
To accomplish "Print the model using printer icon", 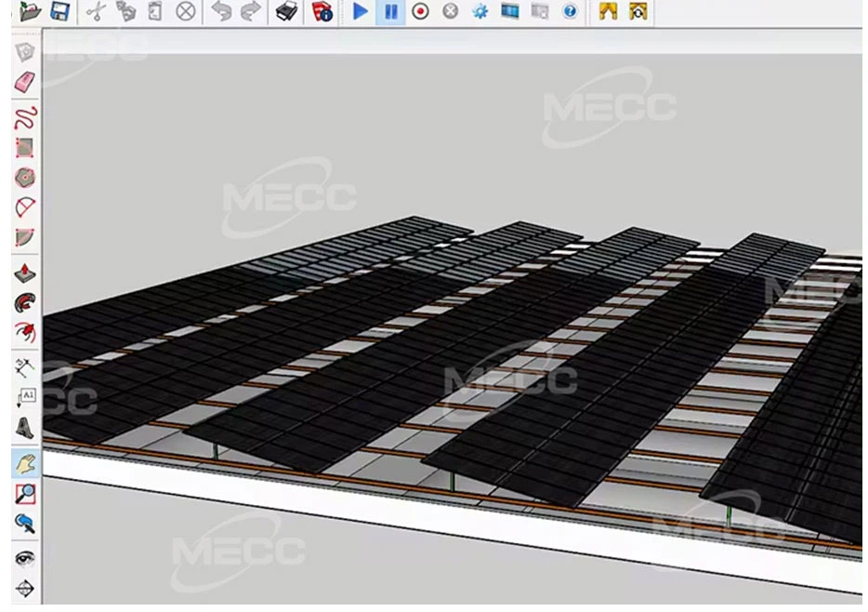I will [288, 11].
